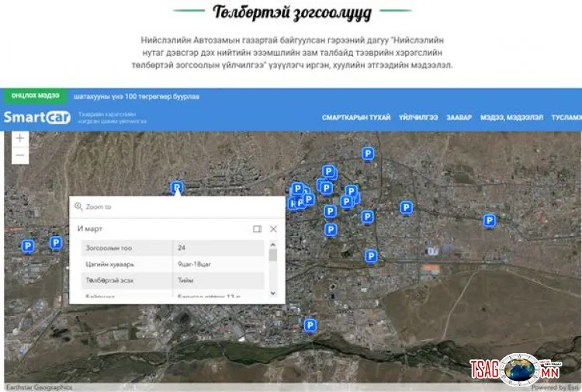This screenshot has width=582, height=392.
Task: Dock the И март popup window
Action: coord(257,229)
